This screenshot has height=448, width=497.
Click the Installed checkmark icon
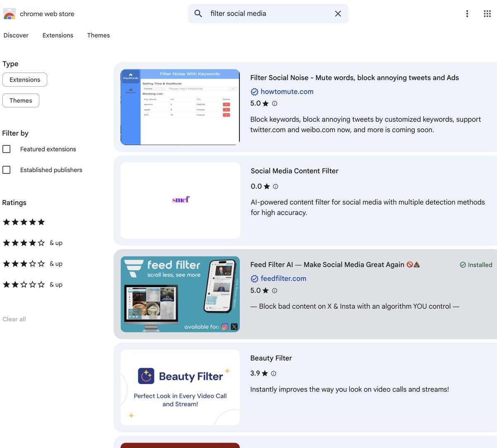tap(463, 265)
